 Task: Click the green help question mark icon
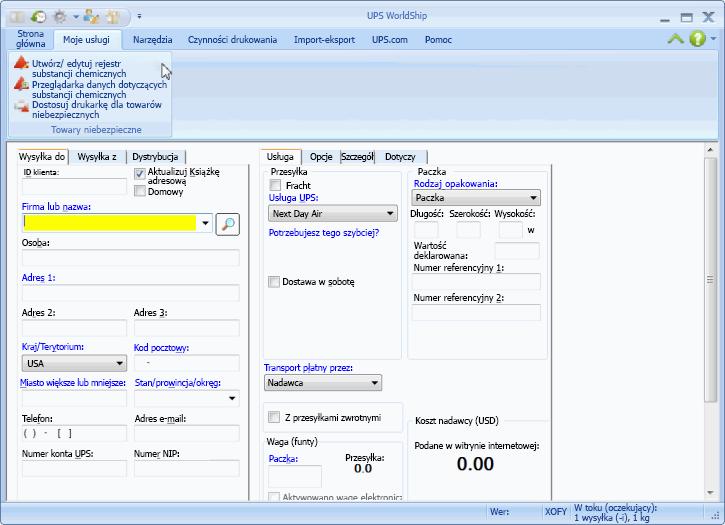click(697, 38)
